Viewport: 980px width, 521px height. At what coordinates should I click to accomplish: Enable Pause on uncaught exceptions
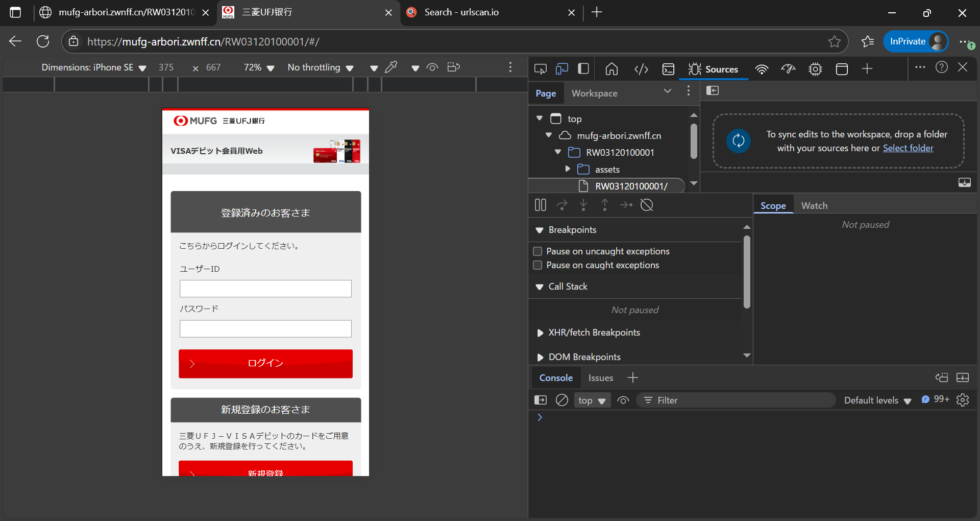[537, 251]
